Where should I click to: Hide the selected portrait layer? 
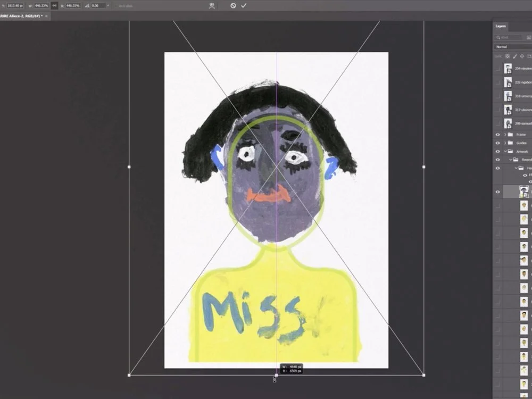pos(498,192)
